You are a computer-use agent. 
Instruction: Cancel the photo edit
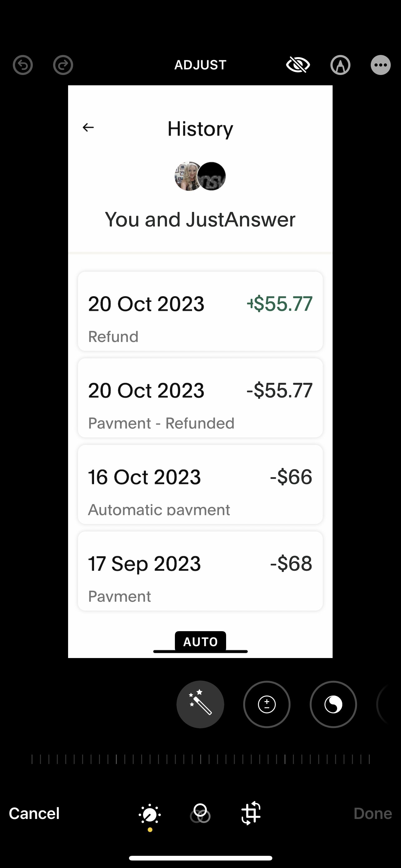click(x=34, y=813)
